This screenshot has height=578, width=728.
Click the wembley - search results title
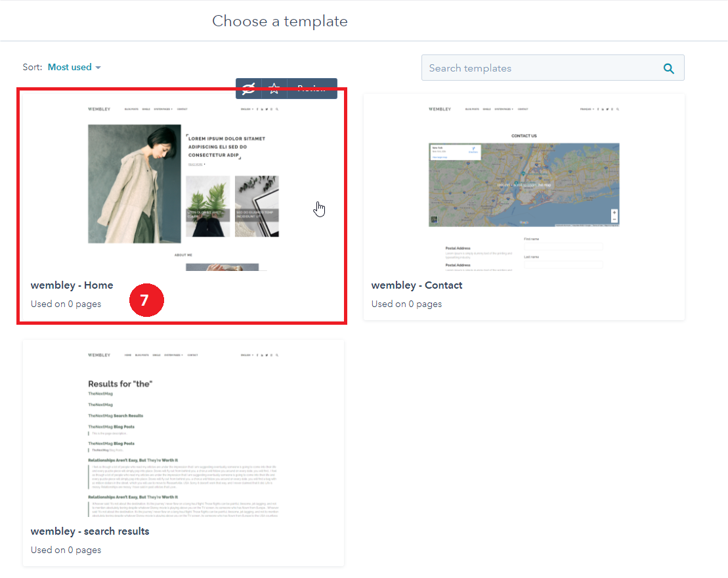pyautogui.click(x=90, y=531)
